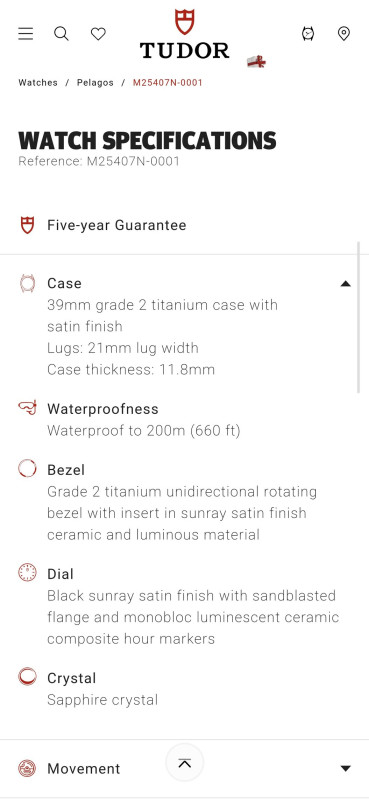Go to Pelagos breadcrumb

[x=95, y=83]
